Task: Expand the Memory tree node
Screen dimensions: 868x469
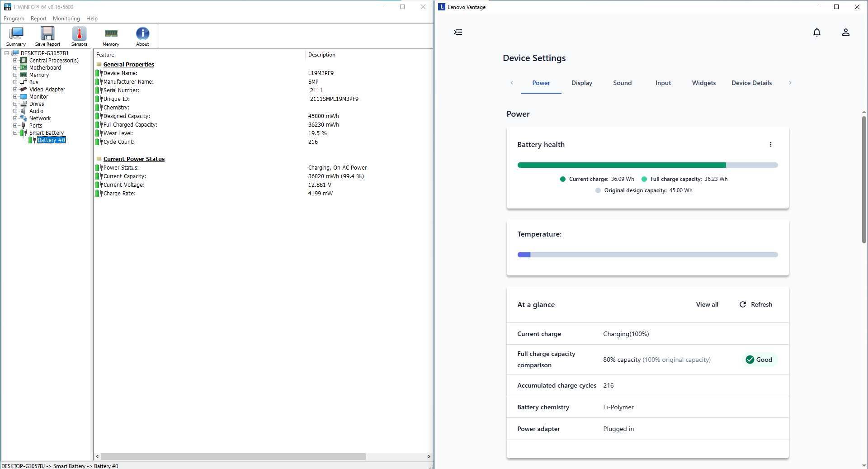Action: tap(15, 75)
